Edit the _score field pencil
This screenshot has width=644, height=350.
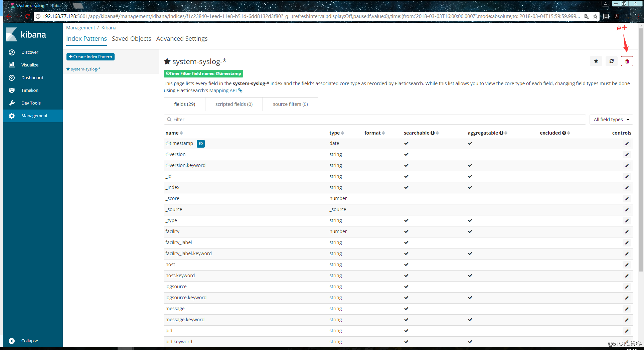tap(627, 199)
